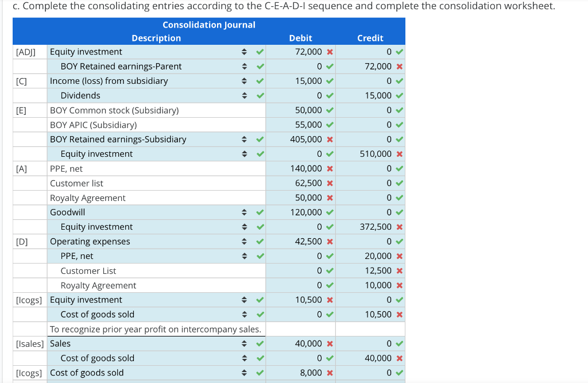Click the green check next to the Goodwill dropdown
Screen dimensions: 588x383
[260, 212]
